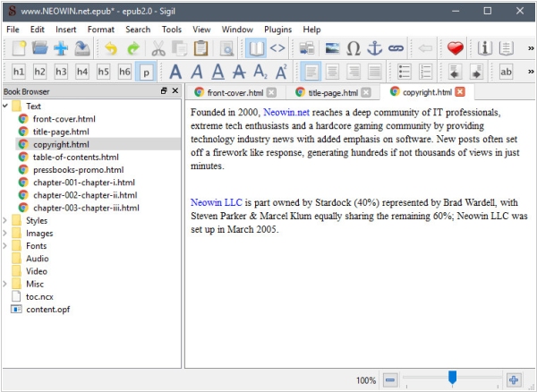Screen dimensions: 537x392
Task: Expand the Styles folder
Action: click(6, 220)
